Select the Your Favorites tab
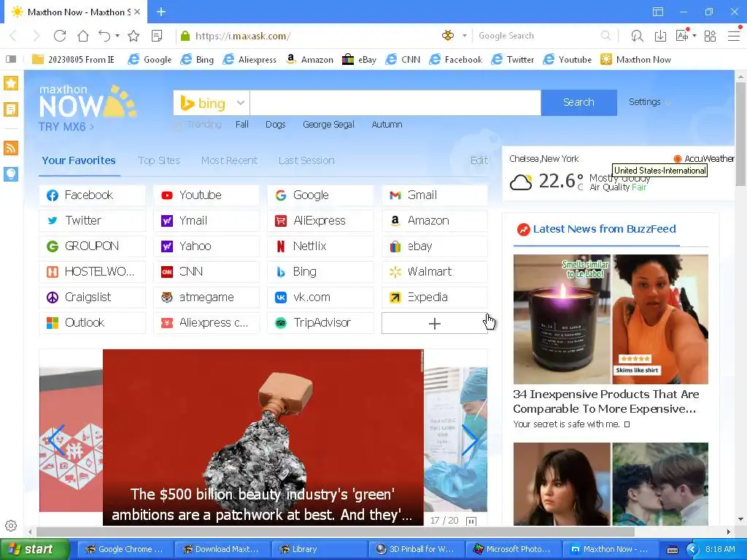 [79, 160]
